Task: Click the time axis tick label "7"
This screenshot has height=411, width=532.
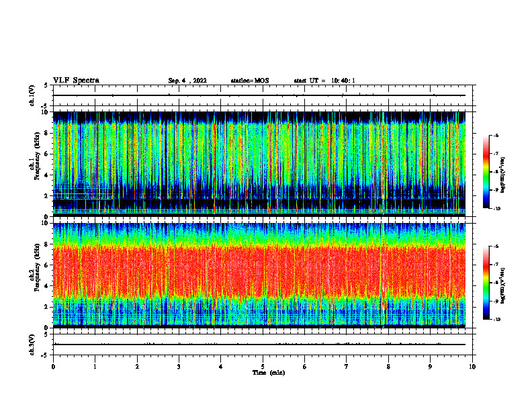Action: [x=347, y=367]
